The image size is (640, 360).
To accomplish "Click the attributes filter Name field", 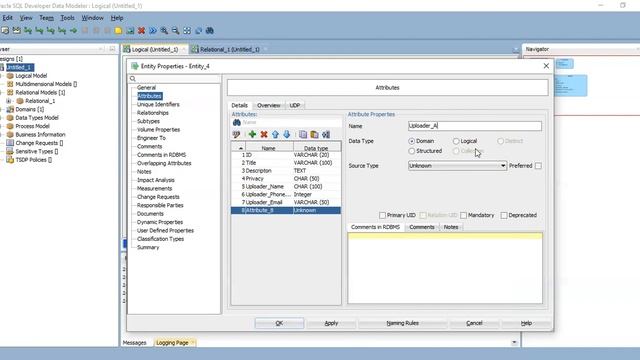I will pos(291,122).
